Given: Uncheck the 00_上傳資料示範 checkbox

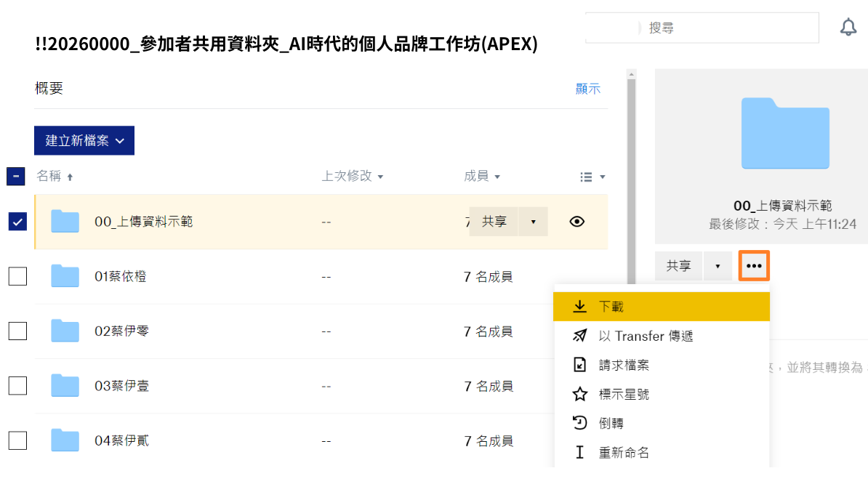Looking at the screenshot, I should point(17,221).
